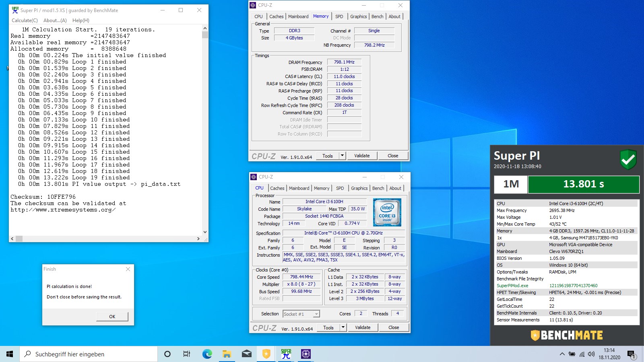The image size is (644, 362).
Task: Switch to SPD tab in upper CPU-Z window
Action: tap(339, 16)
